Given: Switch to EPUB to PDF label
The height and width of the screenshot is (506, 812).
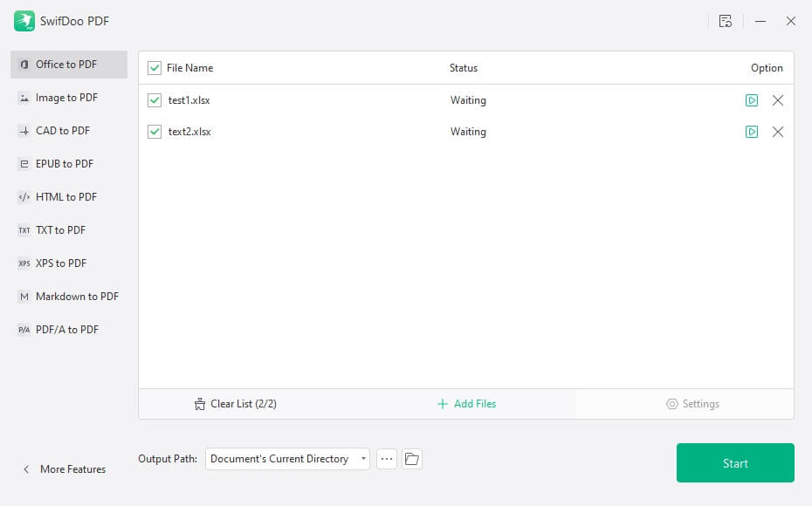Looking at the screenshot, I should [x=65, y=164].
